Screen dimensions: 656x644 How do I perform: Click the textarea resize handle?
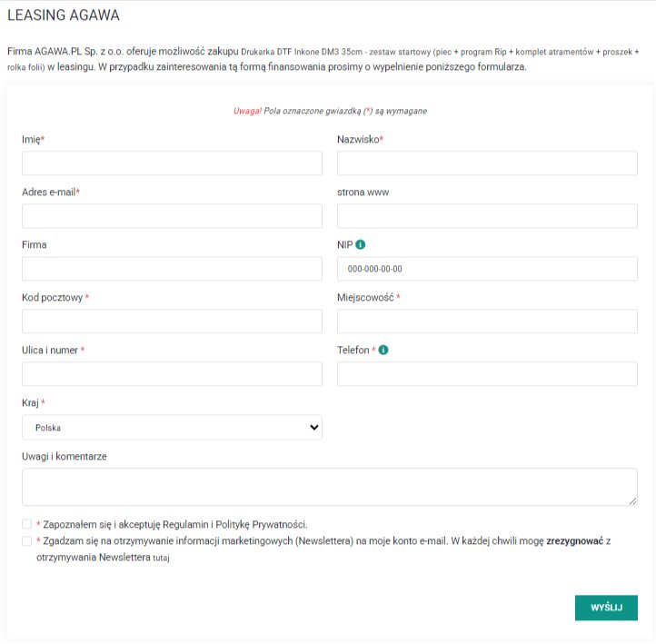click(x=632, y=500)
